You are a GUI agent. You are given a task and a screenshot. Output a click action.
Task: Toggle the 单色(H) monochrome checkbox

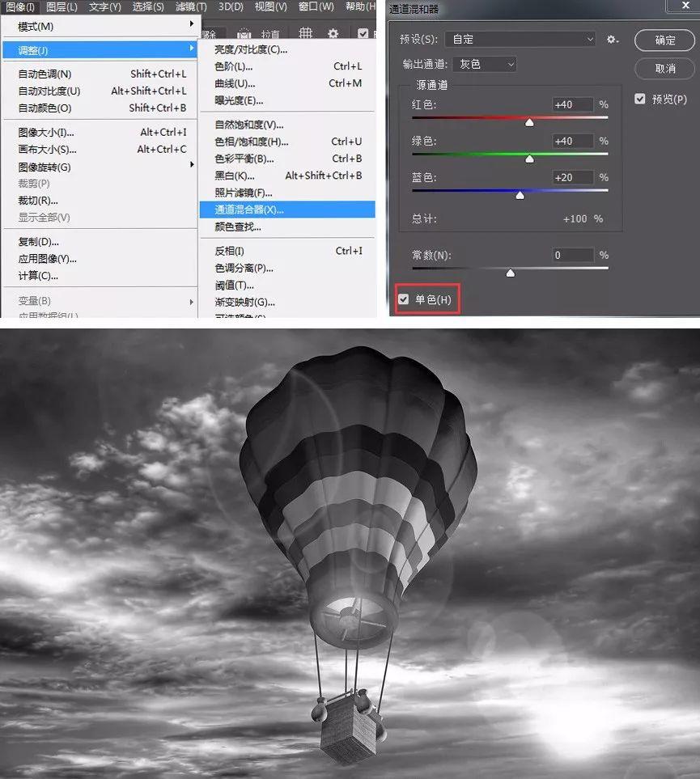coord(403,299)
